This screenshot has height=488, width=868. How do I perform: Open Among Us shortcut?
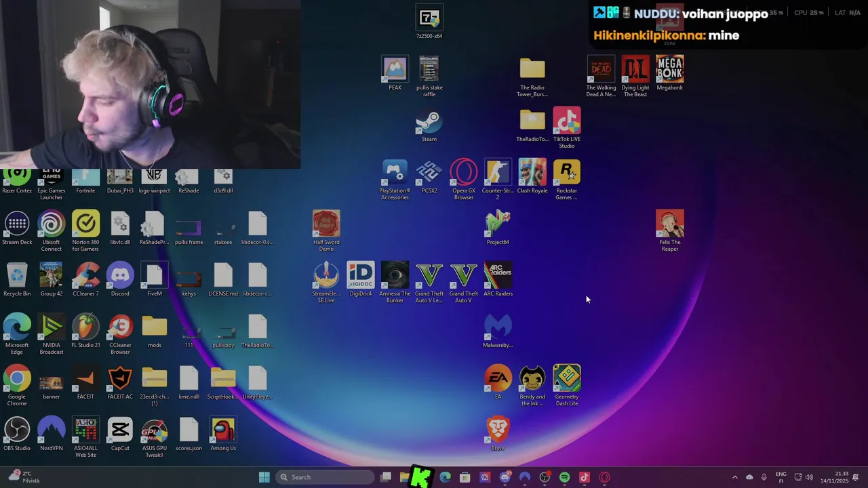[x=223, y=434]
